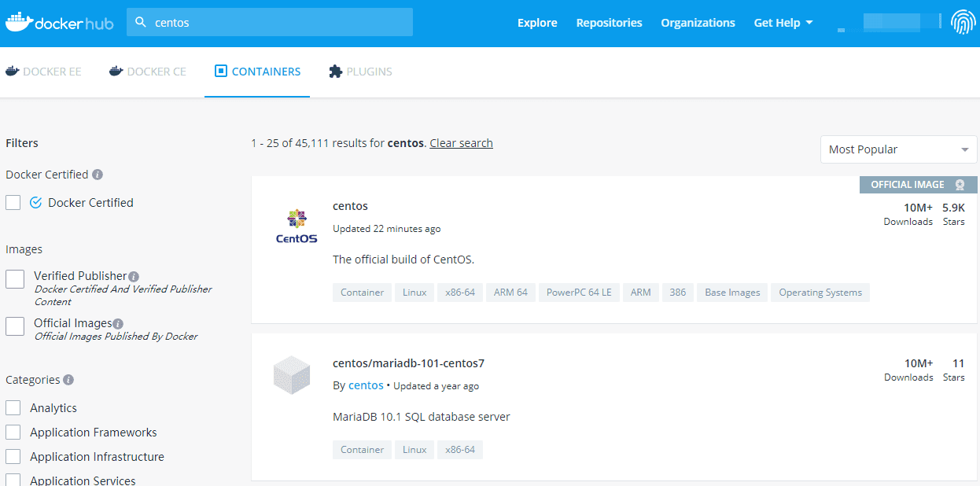
Task: Open the fingerprint profile icon
Action: click(x=963, y=23)
